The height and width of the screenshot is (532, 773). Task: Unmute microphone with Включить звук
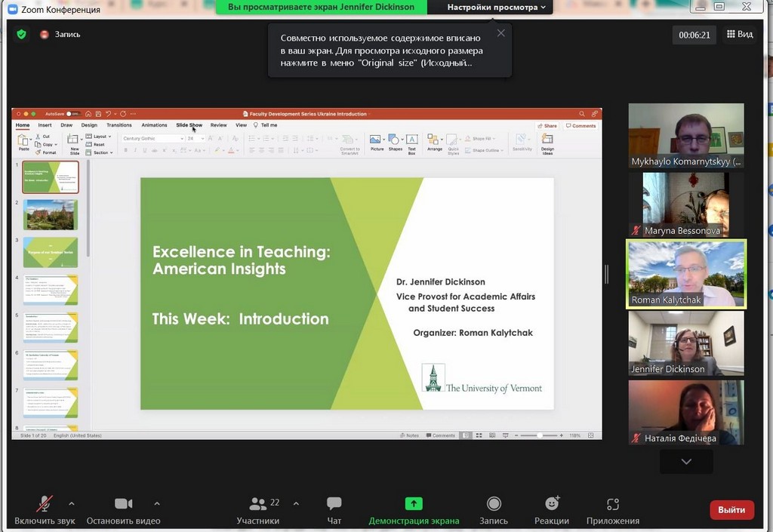(45, 509)
